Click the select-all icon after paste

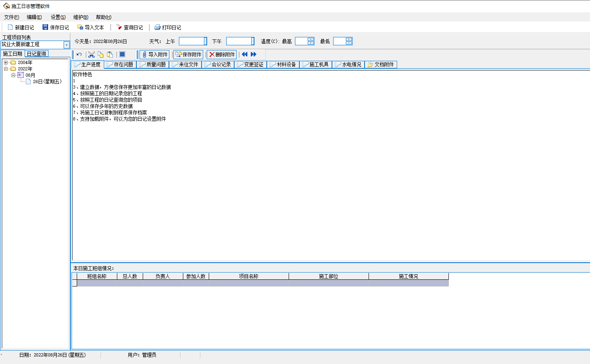pyautogui.click(x=122, y=54)
